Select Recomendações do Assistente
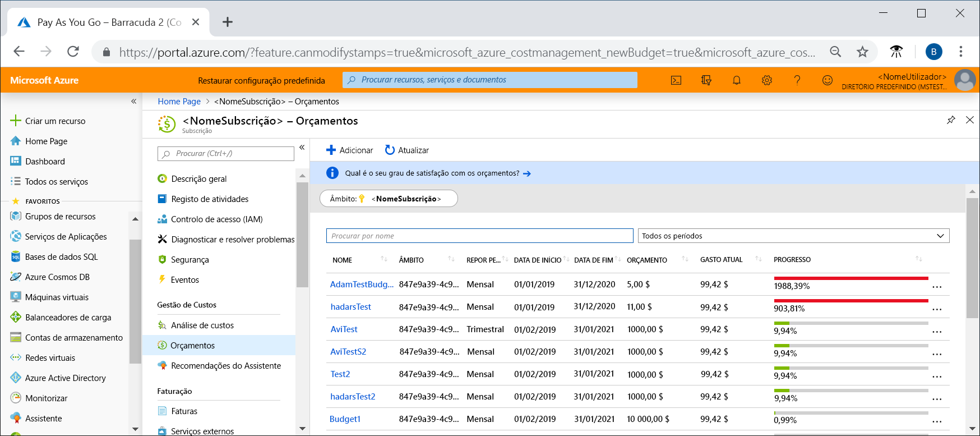This screenshot has width=980, height=436. pyautogui.click(x=219, y=366)
